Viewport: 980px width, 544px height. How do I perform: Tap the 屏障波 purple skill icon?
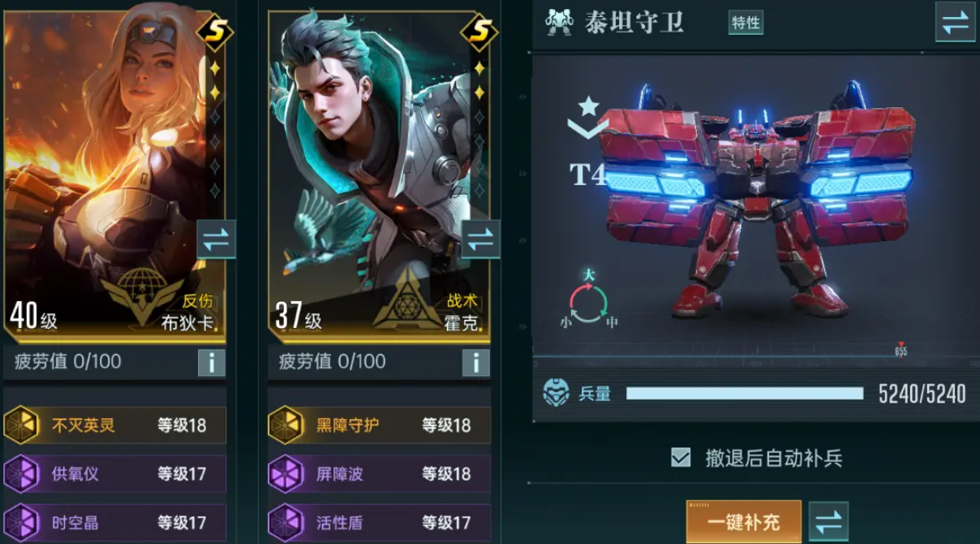tap(286, 473)
